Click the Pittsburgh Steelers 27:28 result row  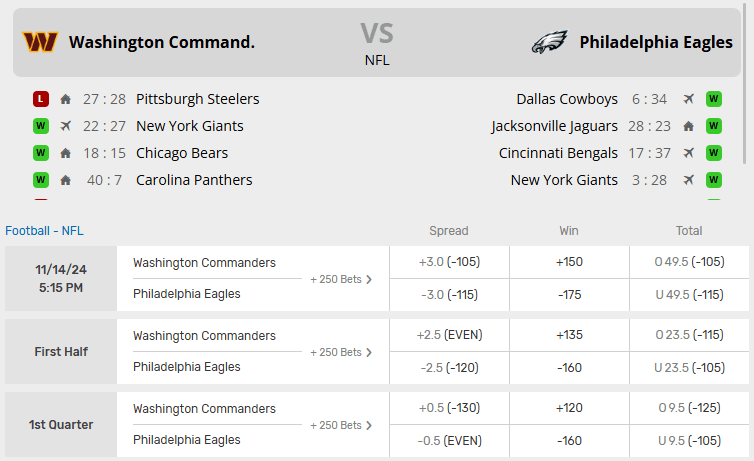click(197, 99)
